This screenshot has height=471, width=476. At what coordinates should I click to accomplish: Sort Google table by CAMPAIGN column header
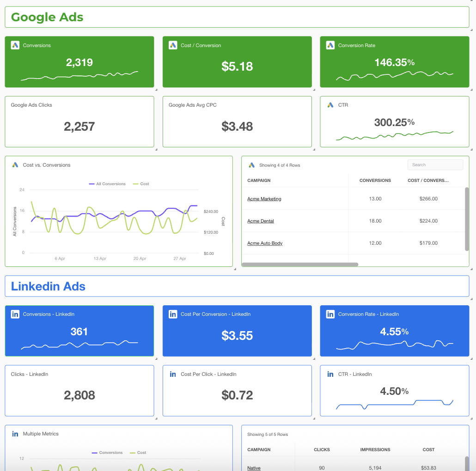pos(259,181)
